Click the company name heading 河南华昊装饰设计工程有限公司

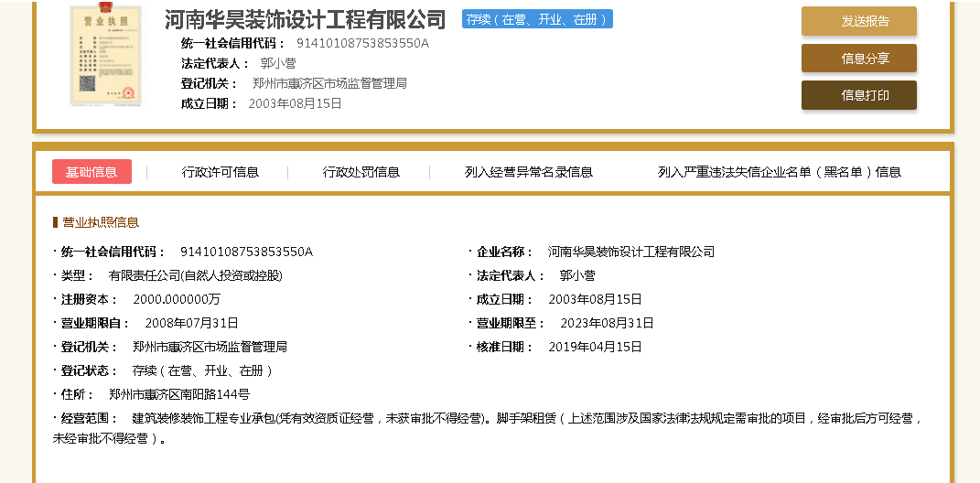[x=305, y=20]
